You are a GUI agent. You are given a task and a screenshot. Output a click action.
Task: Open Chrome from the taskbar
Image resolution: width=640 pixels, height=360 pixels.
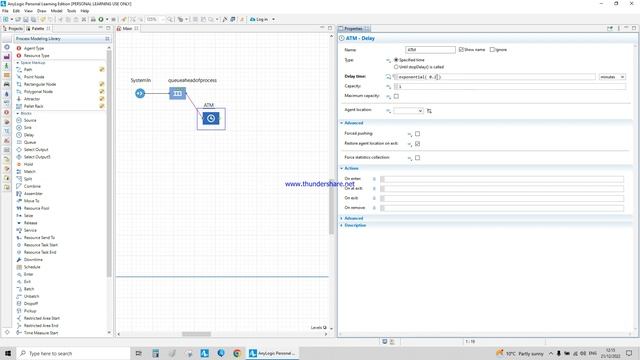[x=237, y=353]
